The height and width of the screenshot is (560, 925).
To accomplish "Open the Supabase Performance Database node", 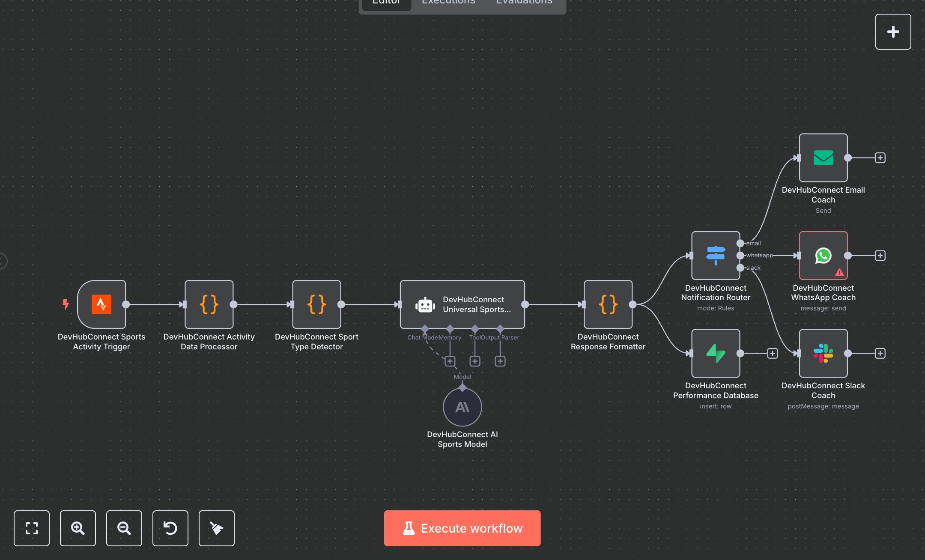I will [x=715, y=353].
